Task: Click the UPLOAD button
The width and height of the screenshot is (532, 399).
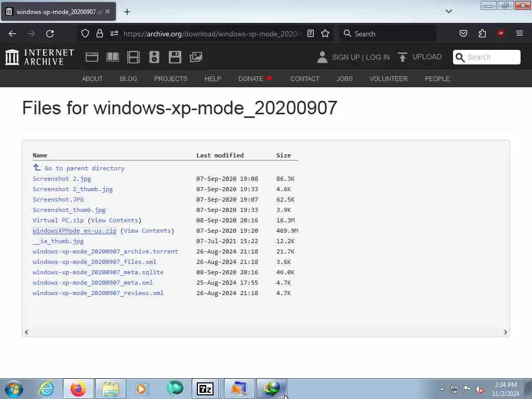Action: [420, 57]
